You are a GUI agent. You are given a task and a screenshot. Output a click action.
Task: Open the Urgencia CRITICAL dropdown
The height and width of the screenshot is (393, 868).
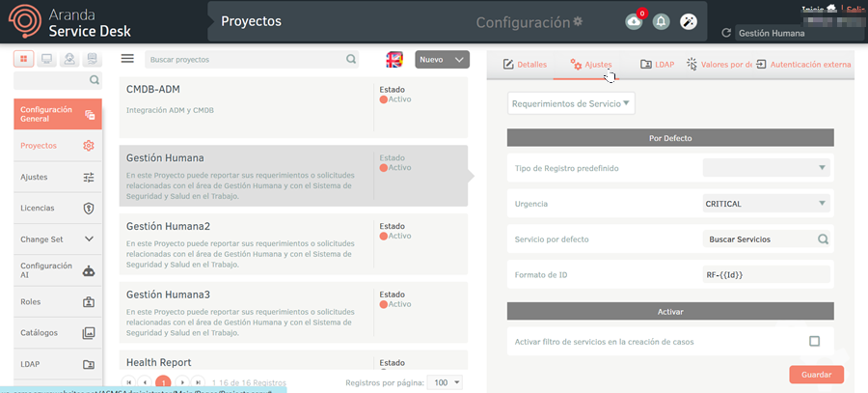point(767,204)
